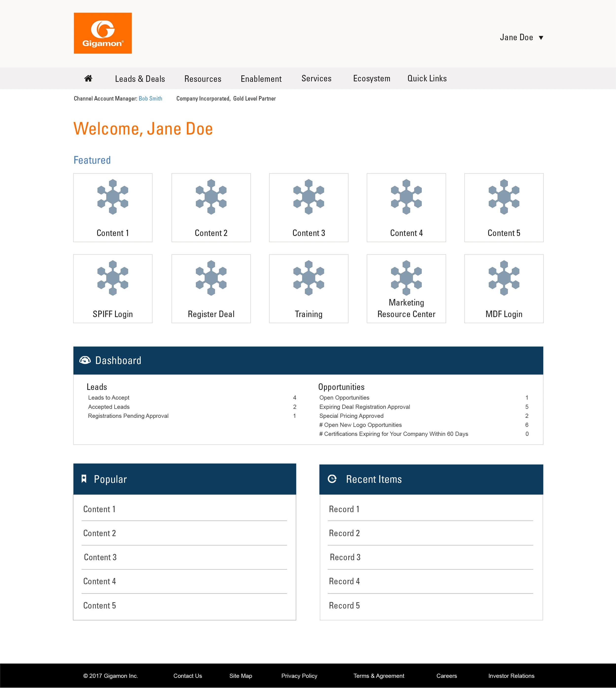The image size is (616, 688).
Task: Open the Register Deal tile icon
Action: tap(211, 278)
